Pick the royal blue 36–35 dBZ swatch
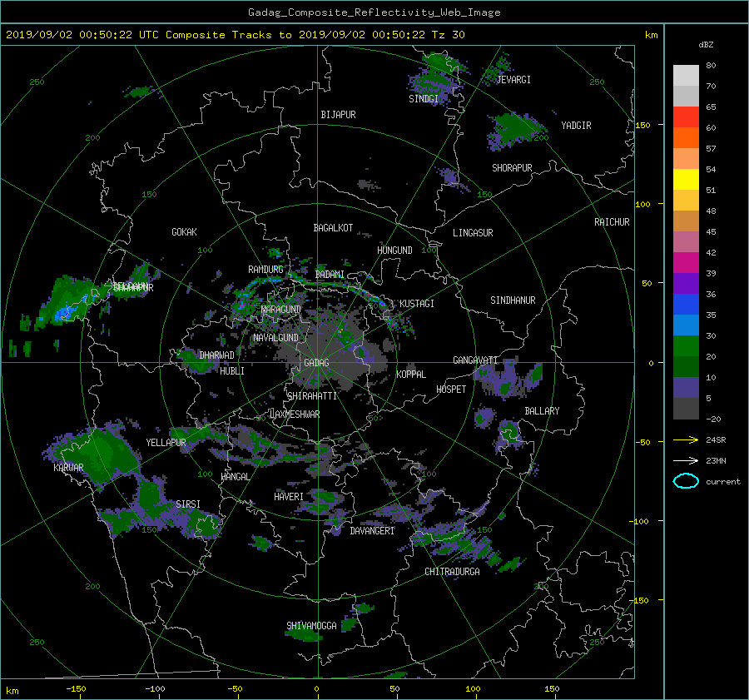Viewport: 749px width, 700px height. point(686,305)
